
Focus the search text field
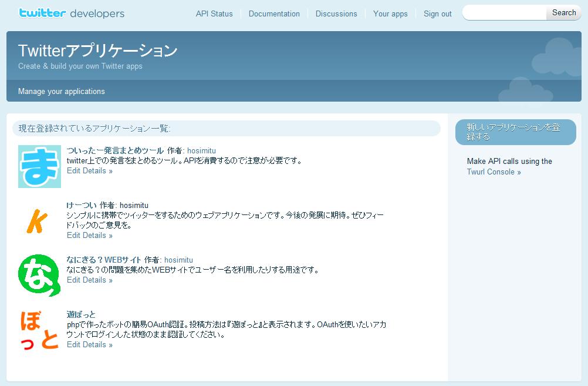[x=505, y=13]
